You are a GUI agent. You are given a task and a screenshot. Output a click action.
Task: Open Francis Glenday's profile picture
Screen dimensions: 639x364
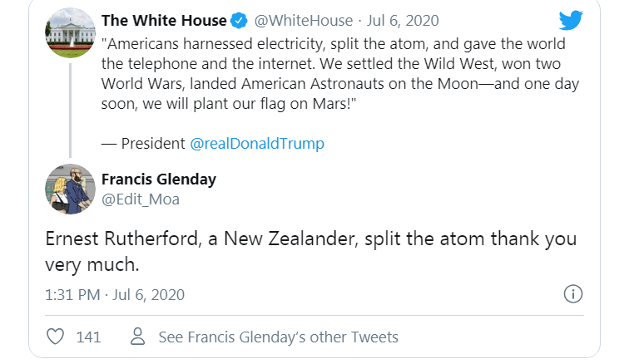click(x=69, y=189)
